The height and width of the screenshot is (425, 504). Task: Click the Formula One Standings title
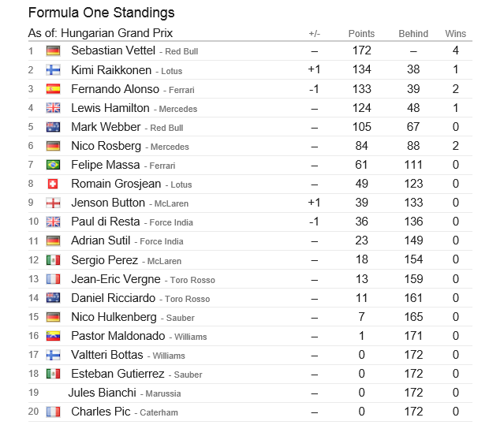[x=101, y=13]
